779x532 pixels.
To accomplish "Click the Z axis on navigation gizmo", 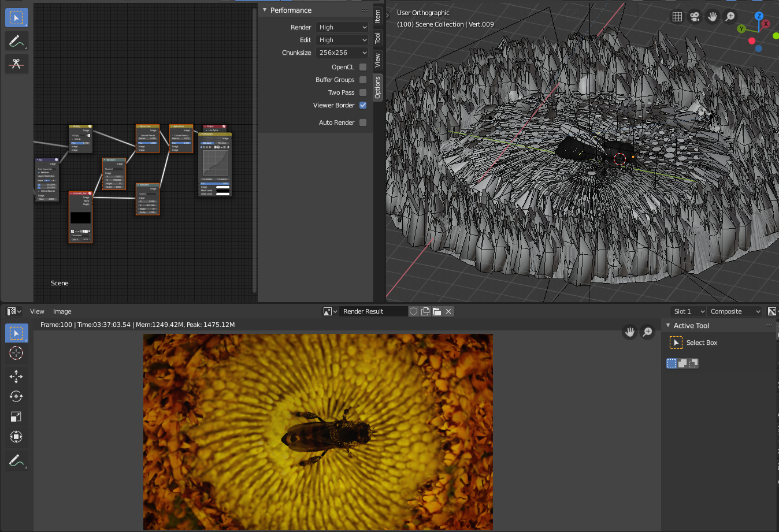I will [759, 16].
